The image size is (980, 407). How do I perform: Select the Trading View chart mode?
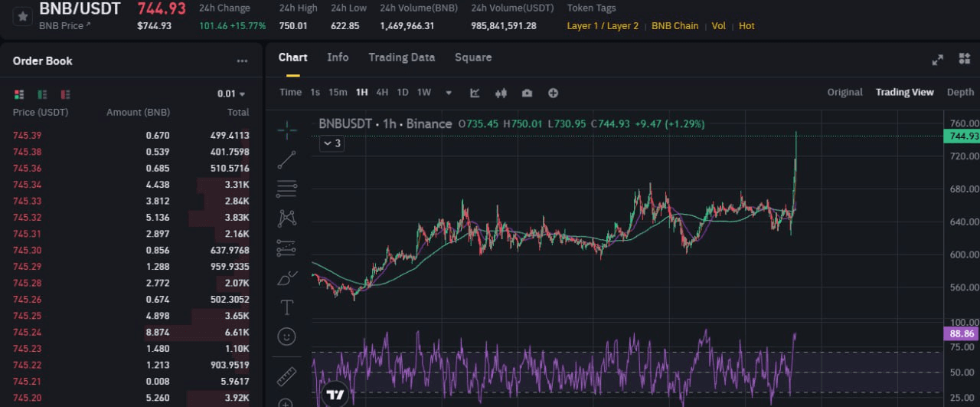click(x=905, y=92)
